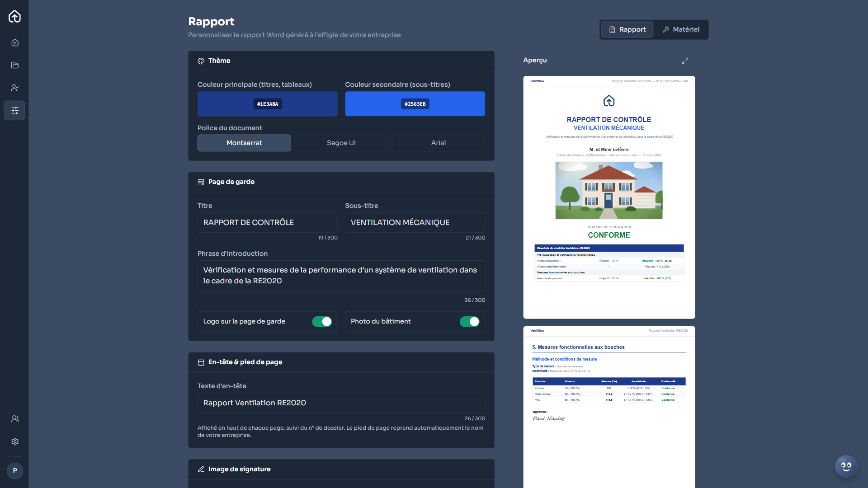The width and height of the screenshot is (868, 488).
Task: Open the home dashboard sidebar icon
Action: coord(15,42)
